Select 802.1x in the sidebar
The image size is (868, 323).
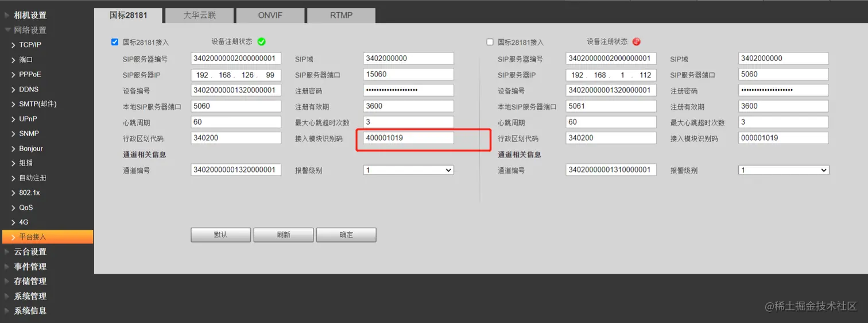click(x=29, y=193)
